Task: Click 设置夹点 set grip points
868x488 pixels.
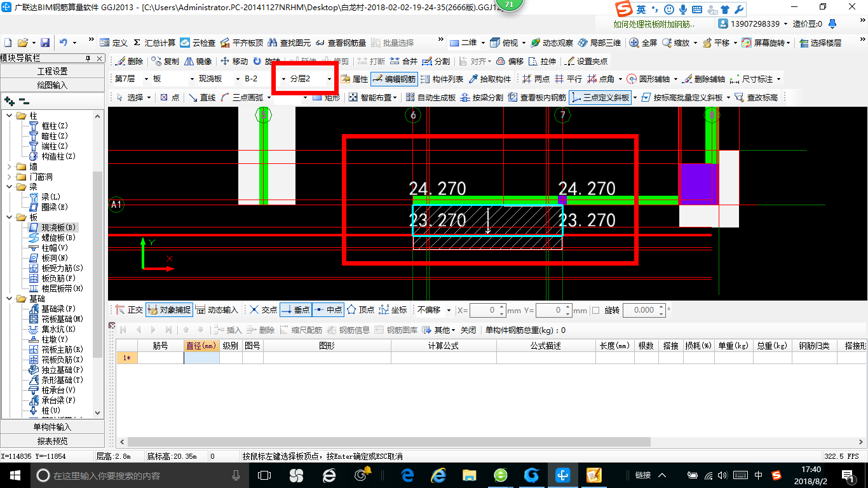Action: [x=586, y=62]
